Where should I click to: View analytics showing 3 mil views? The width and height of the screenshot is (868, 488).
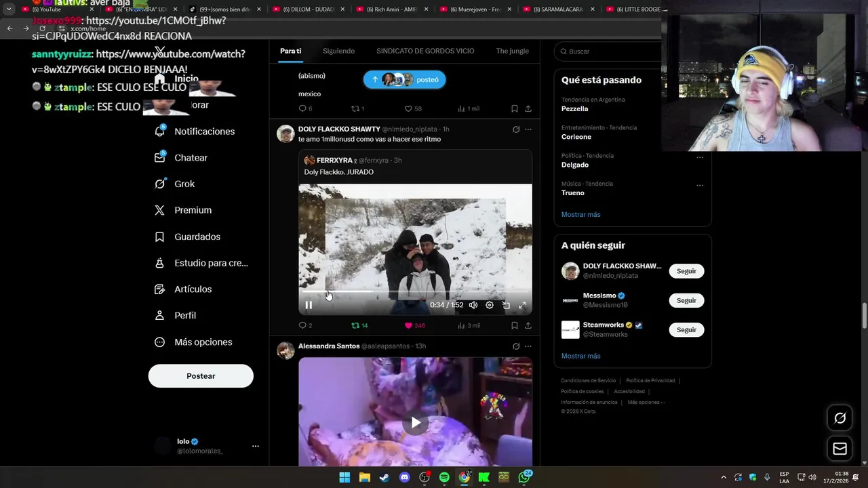click(469, 325)
